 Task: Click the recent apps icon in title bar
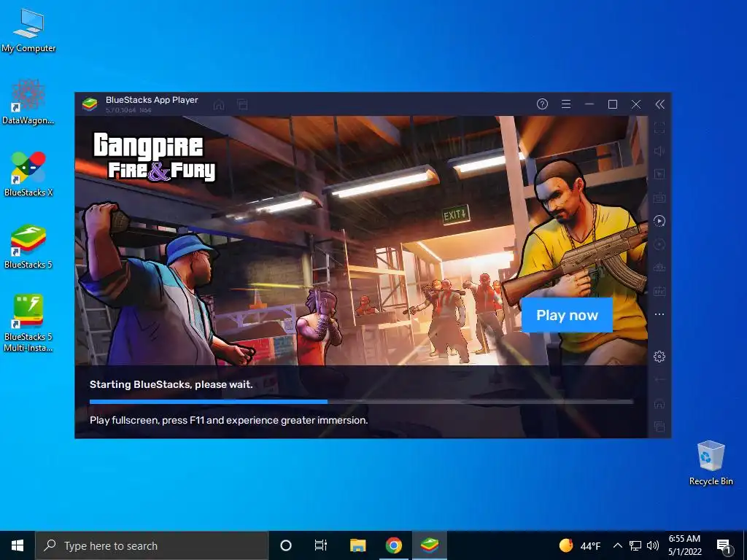(242, 104)
